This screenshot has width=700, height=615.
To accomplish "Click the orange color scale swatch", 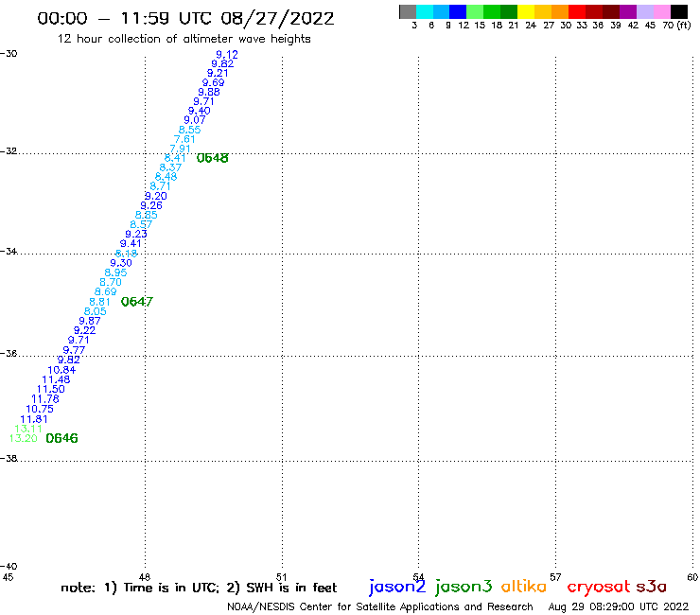I will [x=559, y=11].
